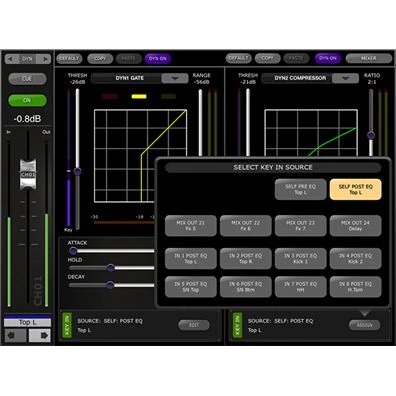Image resolution: width=396 pixels, height=396 pixels.
Task: Toggle DYN ON for DYN2 compressor
Action: 328,58
